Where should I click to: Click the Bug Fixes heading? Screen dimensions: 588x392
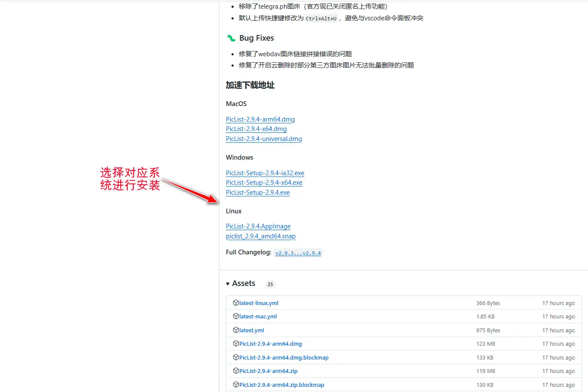tap(257, 38)
